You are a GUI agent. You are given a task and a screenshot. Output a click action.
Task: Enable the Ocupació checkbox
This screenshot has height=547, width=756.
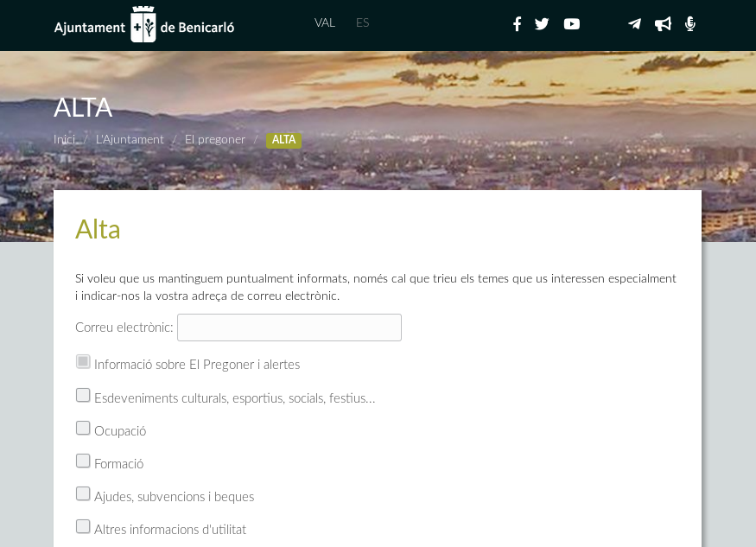point(83,428)
